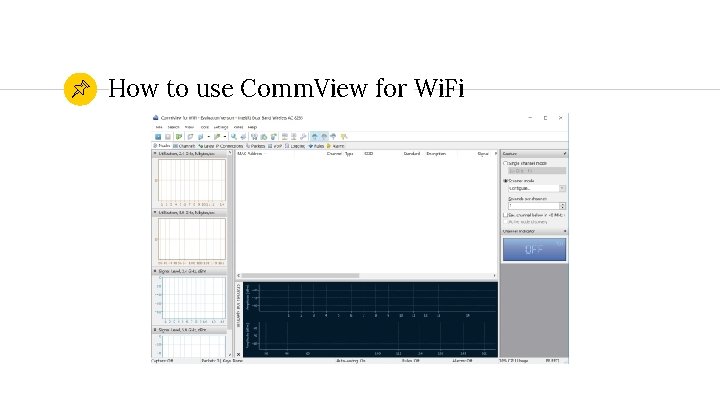
Task: Click 'Alarms: Off' in status bar
Action: (462, 361)
